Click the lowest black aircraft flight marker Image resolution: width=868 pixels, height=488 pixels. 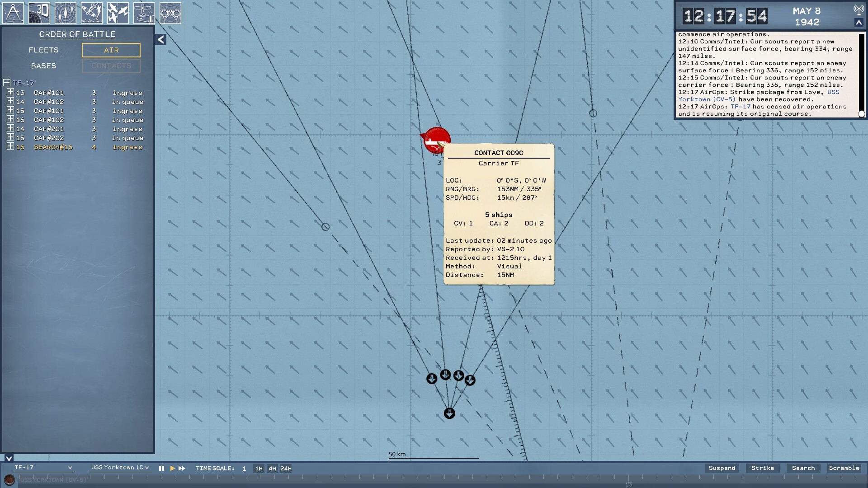pos(449,413)
